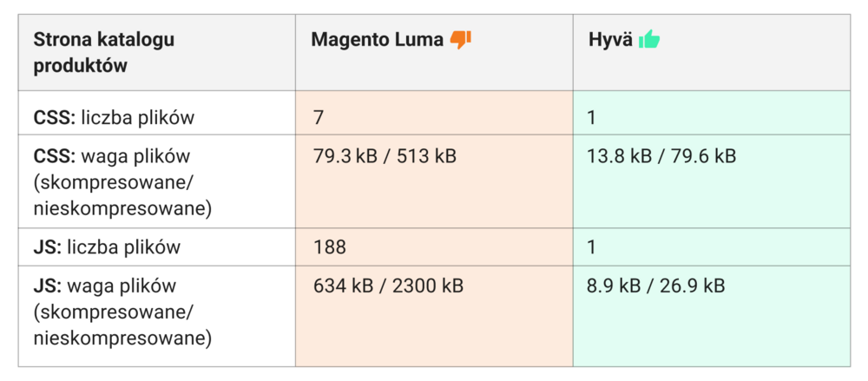Click the JS: waga plików row label
868x381 pixels.
(x=105, y=286)
